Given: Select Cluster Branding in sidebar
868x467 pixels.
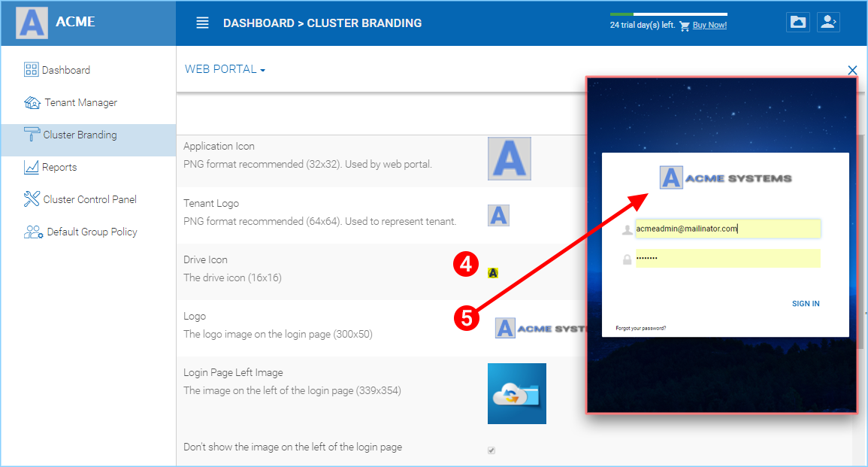Looking at the screenshot, I should pos(89,135).
